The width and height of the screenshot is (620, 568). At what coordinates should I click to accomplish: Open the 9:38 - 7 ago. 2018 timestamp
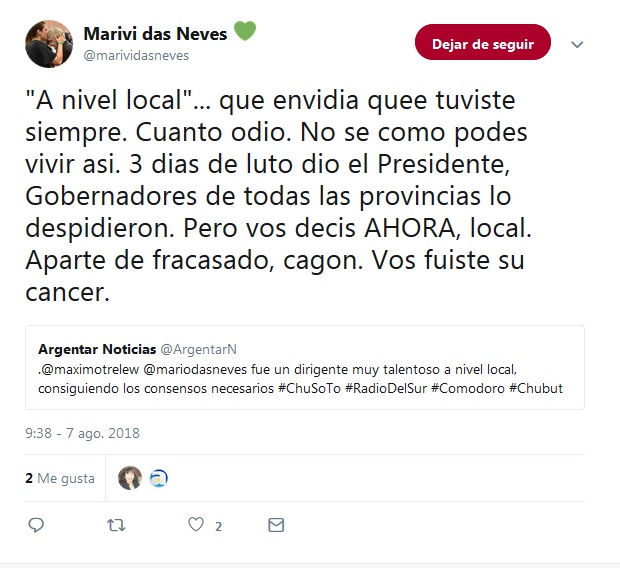pos(83,434)
